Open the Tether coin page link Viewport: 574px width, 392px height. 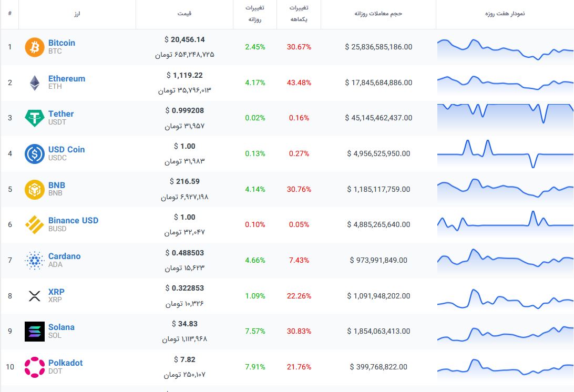coord(61,114)
